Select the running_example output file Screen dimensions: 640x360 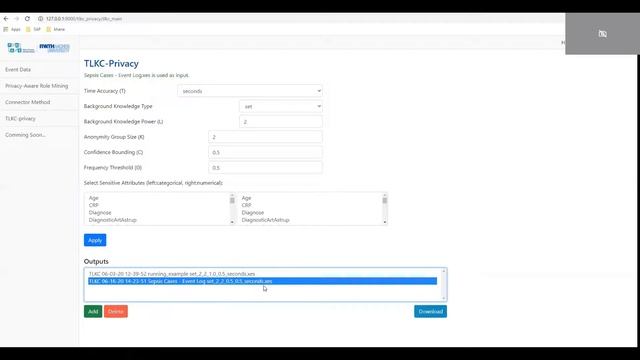262,274
